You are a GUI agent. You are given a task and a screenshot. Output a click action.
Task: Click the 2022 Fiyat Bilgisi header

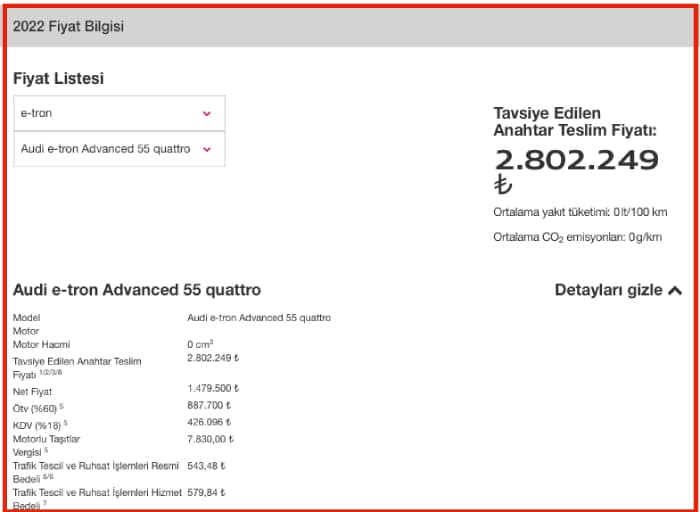[x=68, y=26]
